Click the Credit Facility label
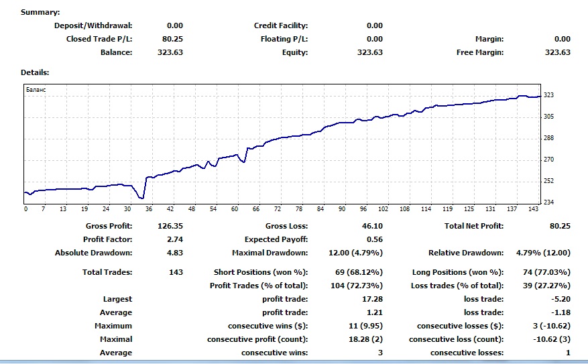This screenshot has height=364, width=588. click(x=281, y=26)
